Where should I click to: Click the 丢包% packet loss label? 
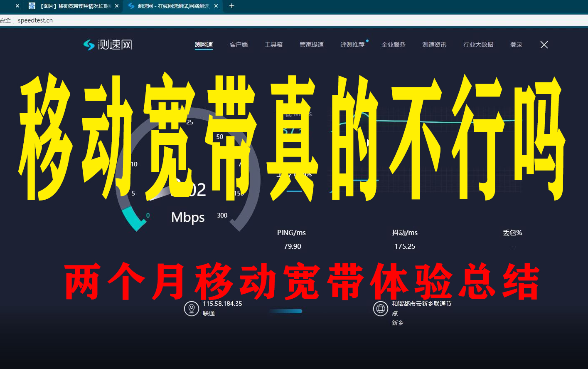coord(512,233)
